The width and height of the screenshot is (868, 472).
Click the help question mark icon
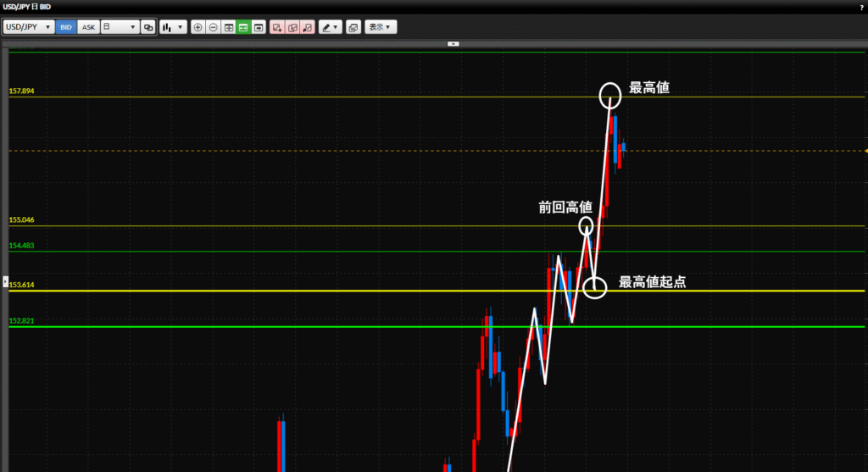861,7
